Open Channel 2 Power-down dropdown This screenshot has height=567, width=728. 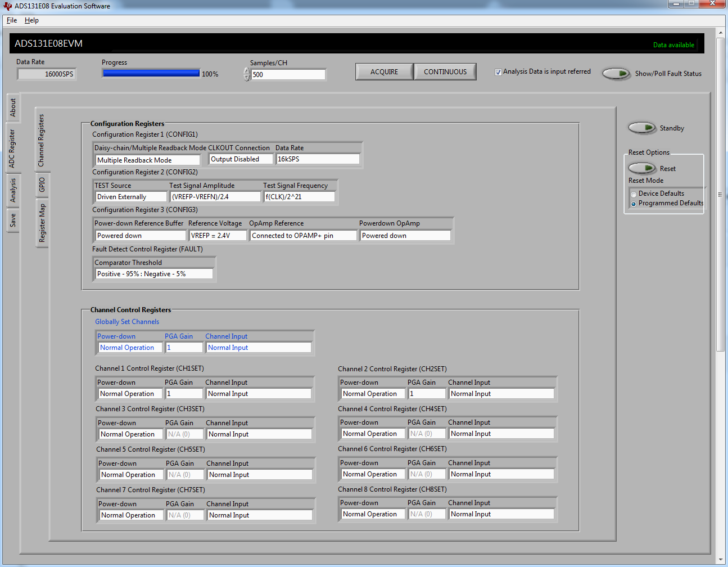[373, 394]
